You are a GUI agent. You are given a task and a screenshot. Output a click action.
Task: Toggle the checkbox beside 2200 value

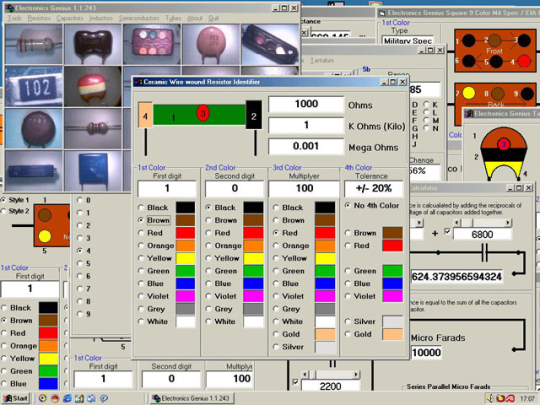click(x=295, y=382)
